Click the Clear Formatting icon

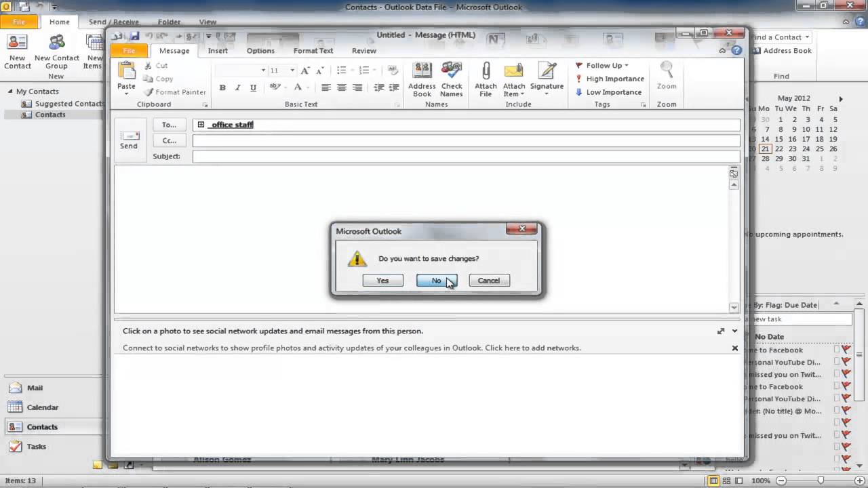(392, 70)
